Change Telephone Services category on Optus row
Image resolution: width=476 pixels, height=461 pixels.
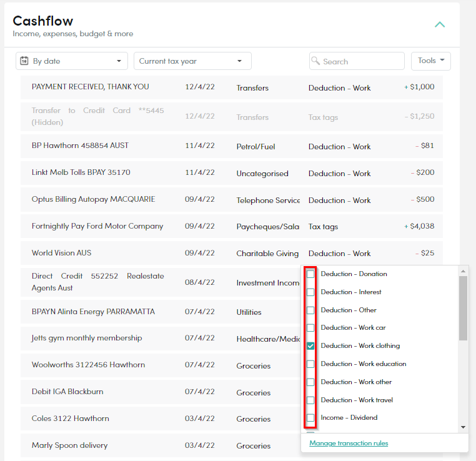pyautogui.click(x=268, y=201)
